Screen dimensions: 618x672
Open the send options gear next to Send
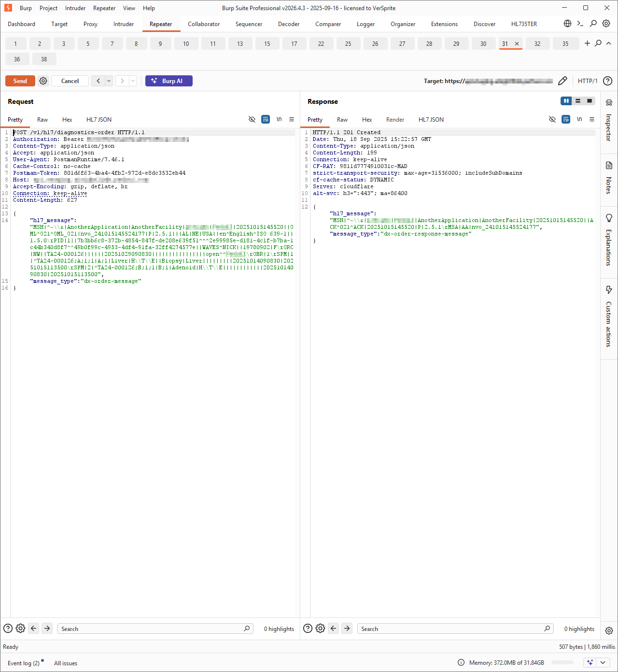coord(43,81)
